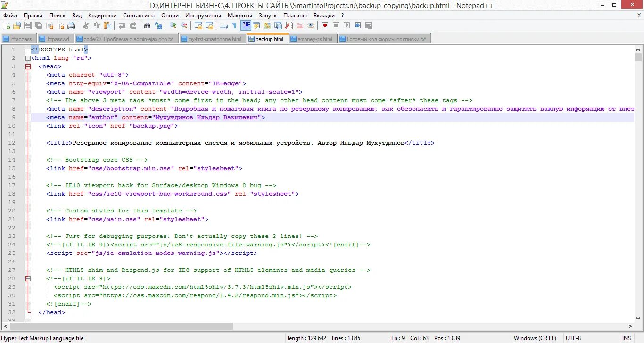Screen dimensions: 644x343
Task: Save the current file with toolbar icon
Action: [28, 25]
